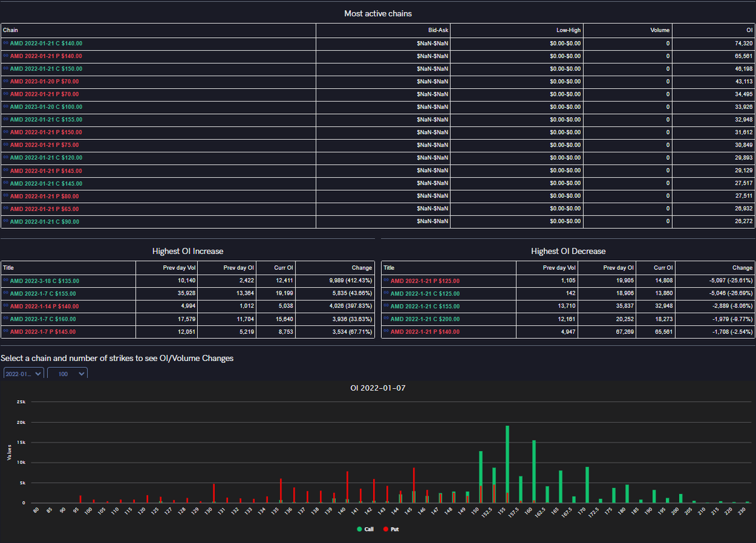This screenshot has width=756, height=543.
Task: Click link icon beside AMD 2022-01-21 C $120.00
Action: [6, 157]
